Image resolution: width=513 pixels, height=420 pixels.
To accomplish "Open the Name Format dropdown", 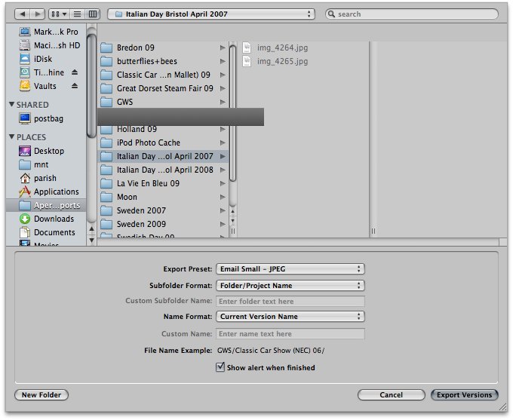I will (290, 316).
